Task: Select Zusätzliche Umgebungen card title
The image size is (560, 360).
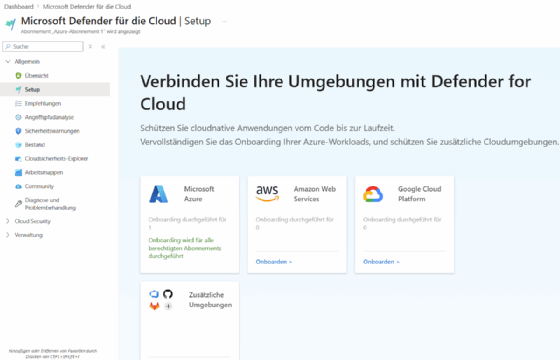Action: tap(210, 300)
